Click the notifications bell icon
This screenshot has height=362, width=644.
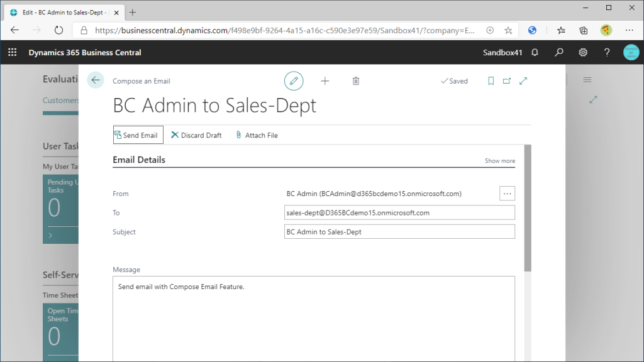coord(535,53)
